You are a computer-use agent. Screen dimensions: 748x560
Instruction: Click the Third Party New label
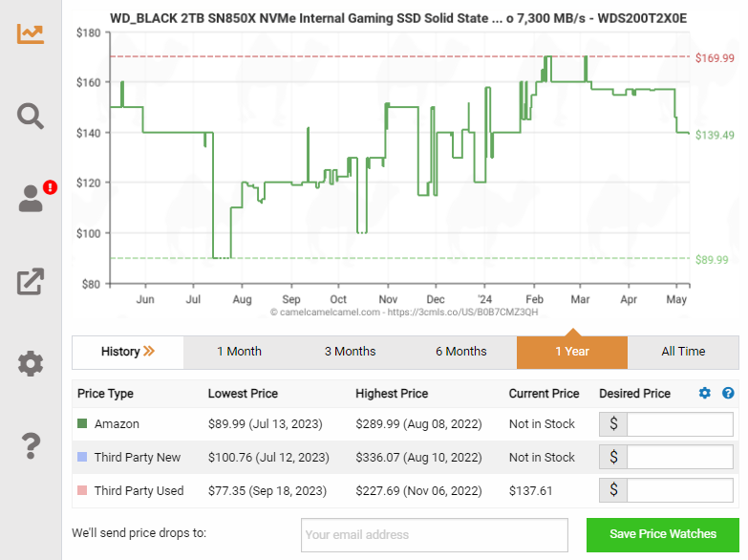[138, 458]
